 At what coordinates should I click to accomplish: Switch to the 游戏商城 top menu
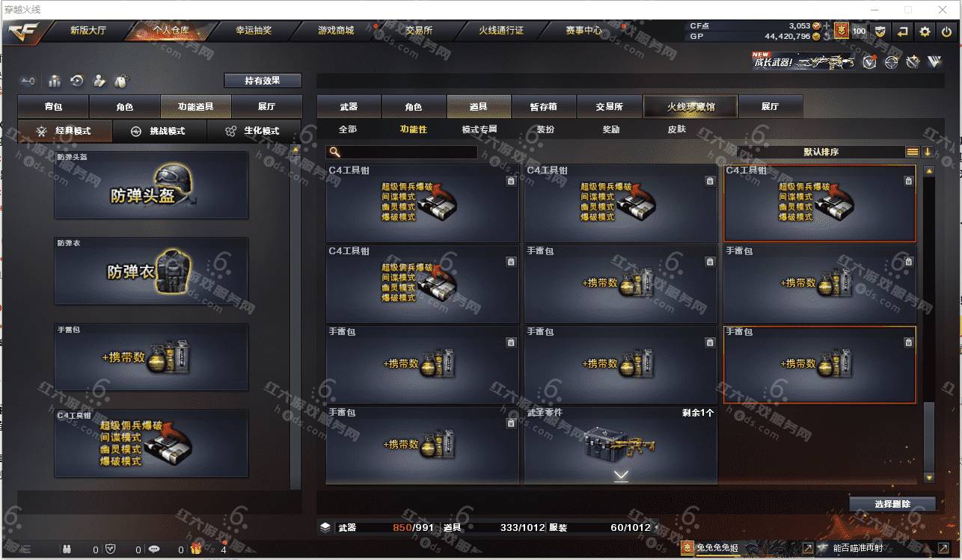point(336,31)
